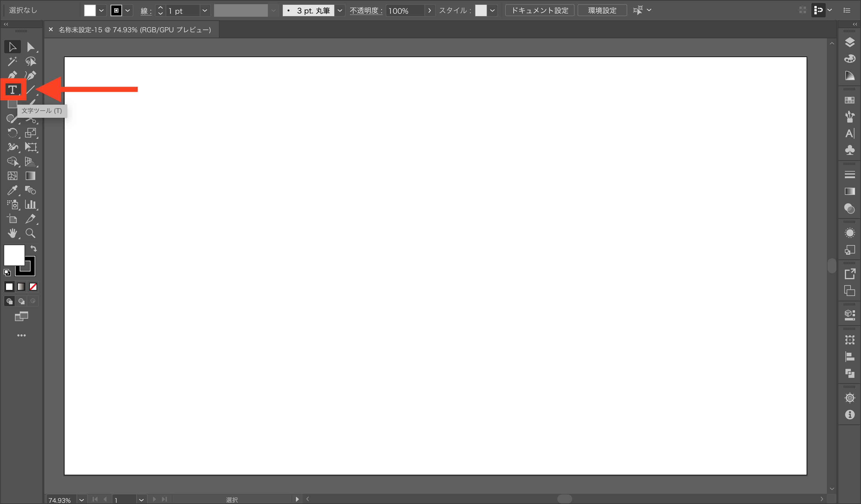
Task: Set paint mode to Gradient
Action: click(21, 287)
